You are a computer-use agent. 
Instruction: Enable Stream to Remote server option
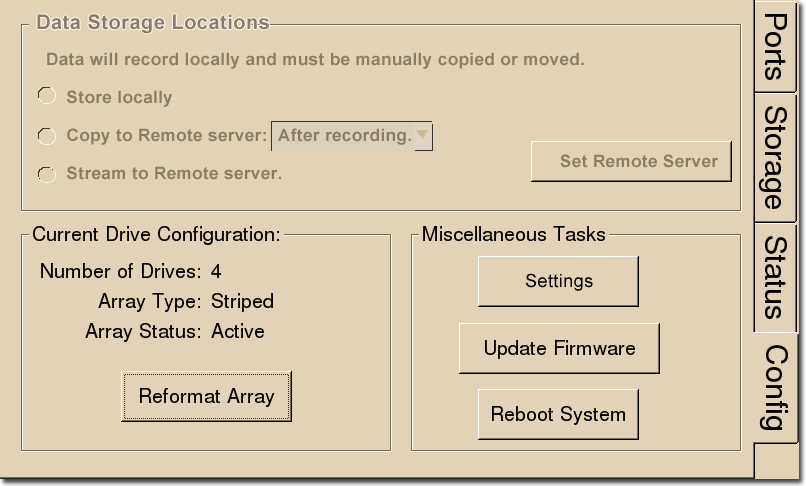47,174
